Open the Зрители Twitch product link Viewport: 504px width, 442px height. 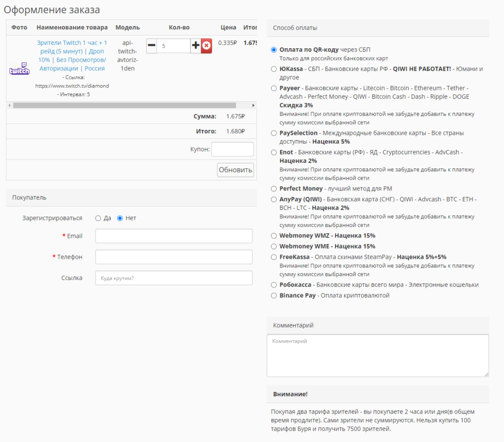tap(72, 55)
